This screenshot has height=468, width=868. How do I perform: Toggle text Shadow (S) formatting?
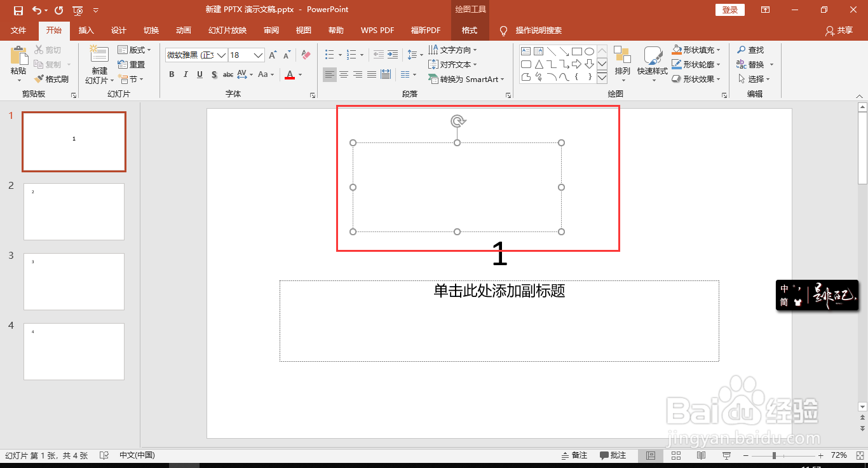tap(214, 75)
